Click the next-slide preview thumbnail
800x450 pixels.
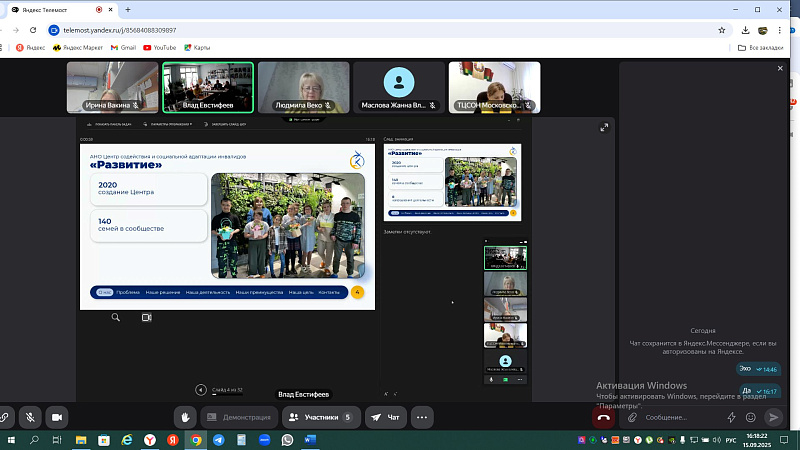pyautogui.click(x=453, y=183)
